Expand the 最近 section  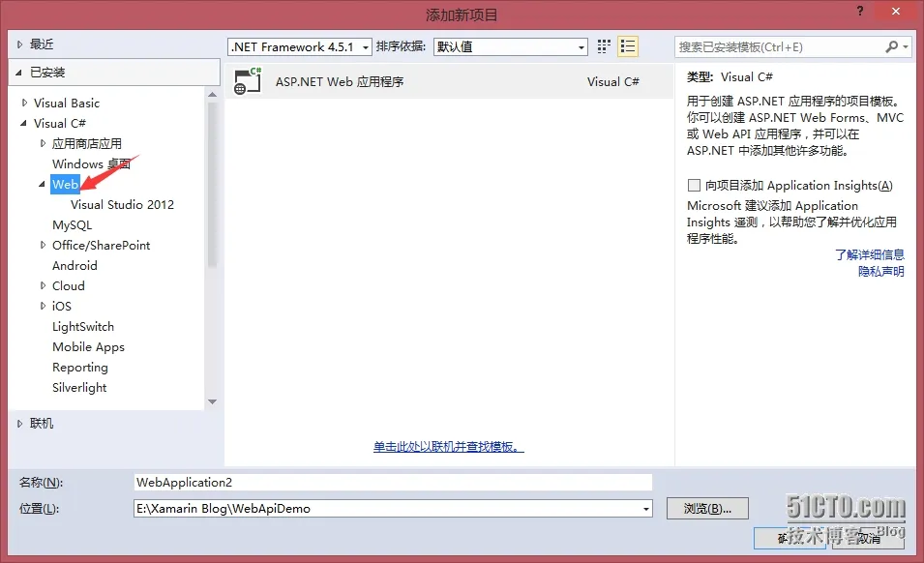(19, 44)
